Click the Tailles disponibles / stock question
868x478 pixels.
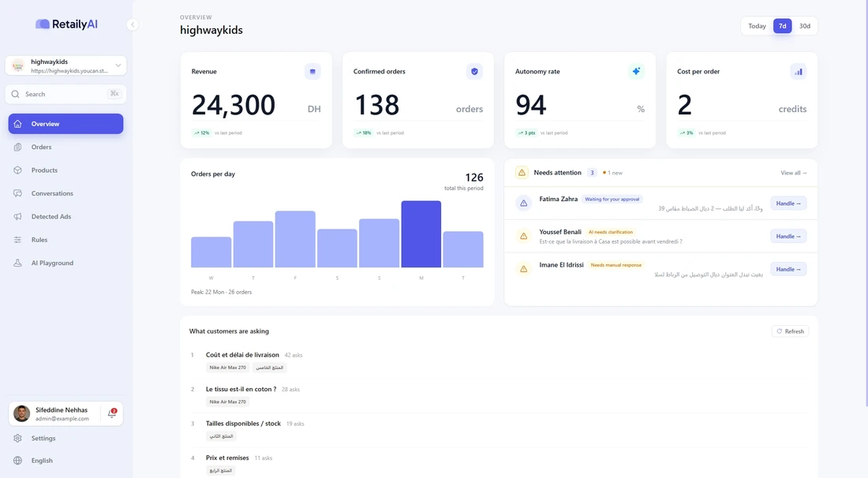coord(243,424)
